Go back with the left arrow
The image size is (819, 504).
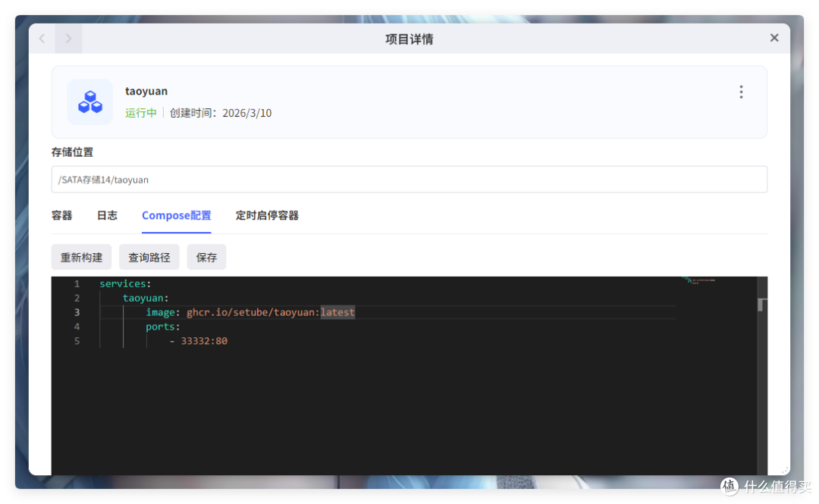point(42,39)
